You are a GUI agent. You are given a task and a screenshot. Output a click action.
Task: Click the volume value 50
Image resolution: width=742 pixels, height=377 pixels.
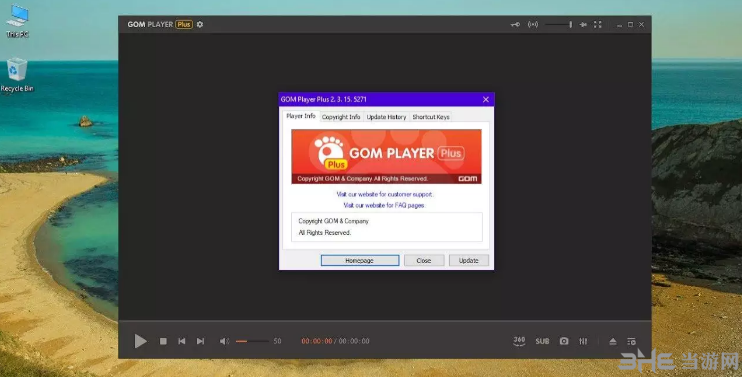click(x=277, y=341)
